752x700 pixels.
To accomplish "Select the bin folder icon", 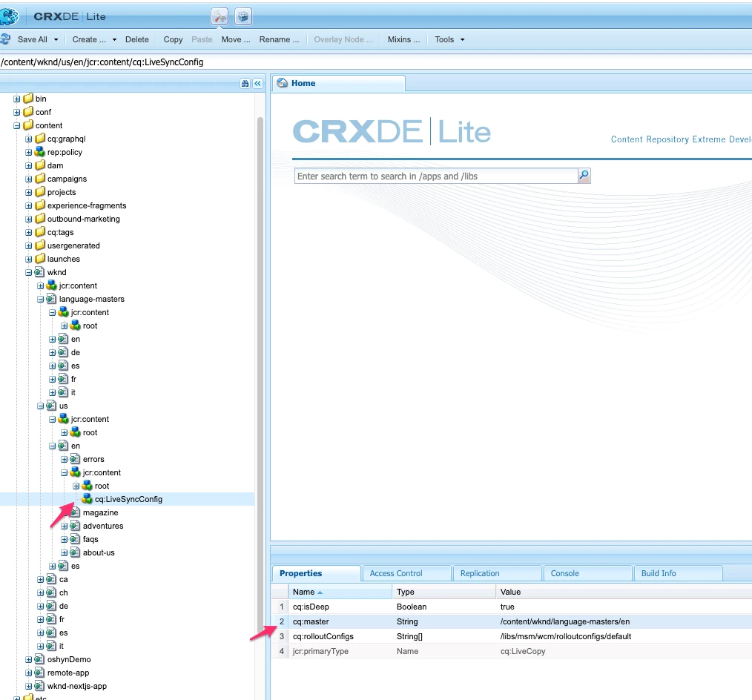I will pos(28,99).
